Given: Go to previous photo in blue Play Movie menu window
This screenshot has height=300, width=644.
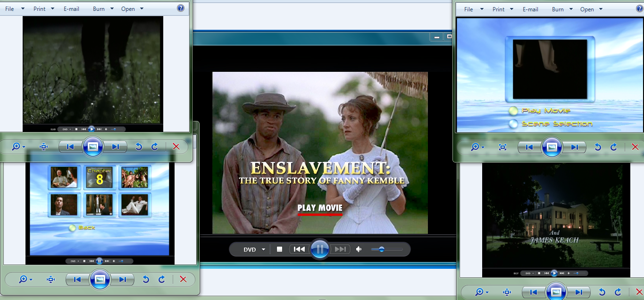Looking at the screenshot, I should pos(529,147).
